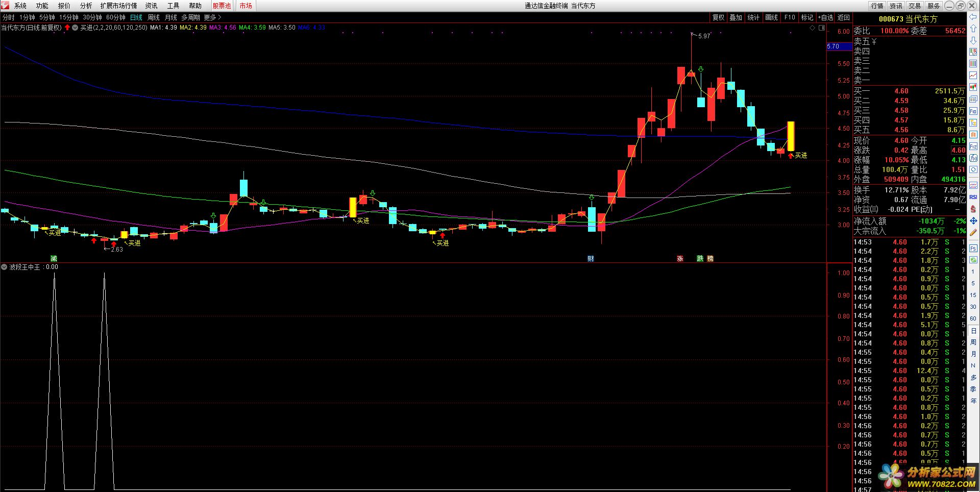Click the 复权 button above chart
980x492 pixels.
click(719, 17)
